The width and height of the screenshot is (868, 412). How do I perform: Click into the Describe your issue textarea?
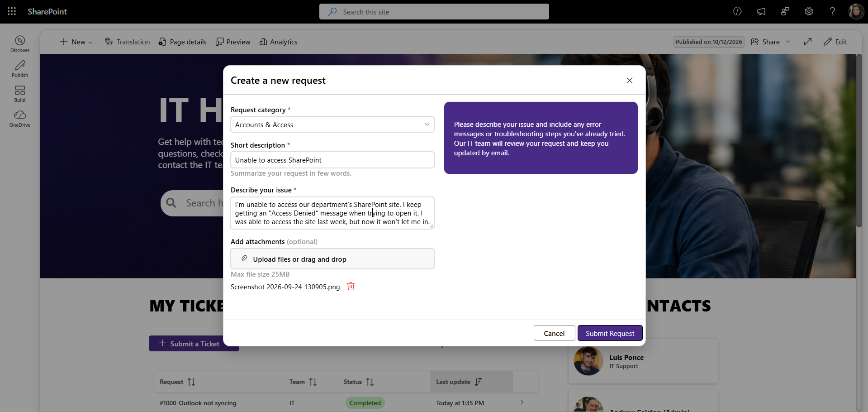coord(332,213)
